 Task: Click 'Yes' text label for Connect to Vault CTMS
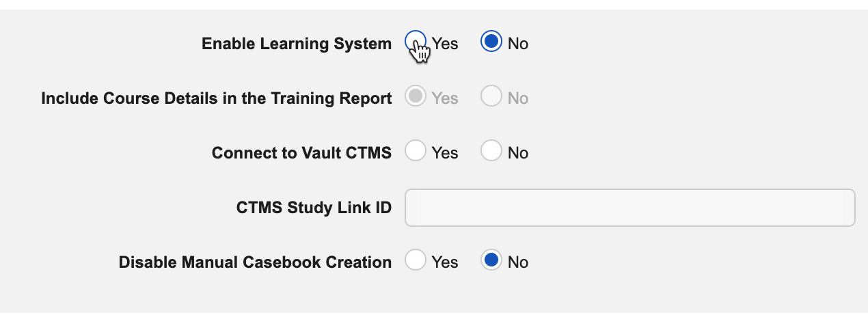tap(445, 153)
